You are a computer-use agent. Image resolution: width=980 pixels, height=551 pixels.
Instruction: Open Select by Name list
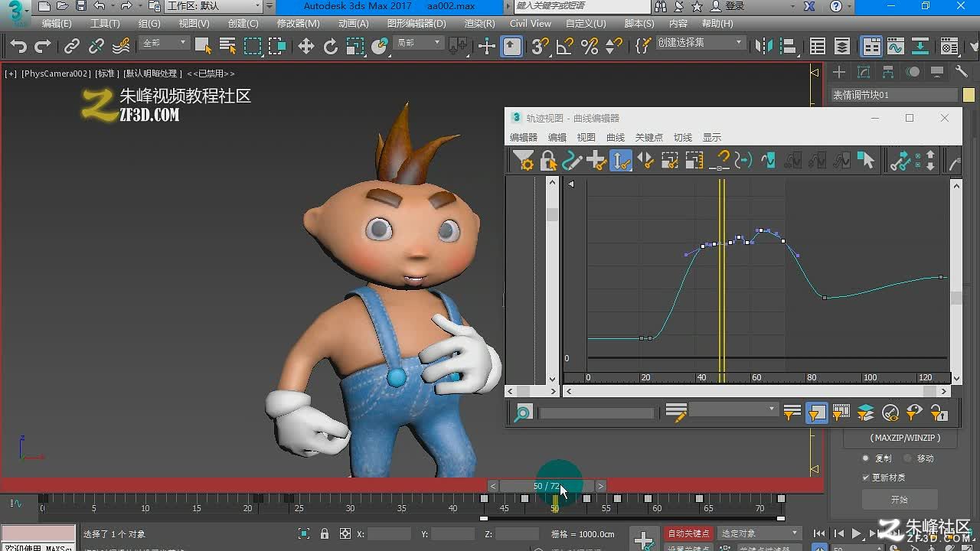227,47
